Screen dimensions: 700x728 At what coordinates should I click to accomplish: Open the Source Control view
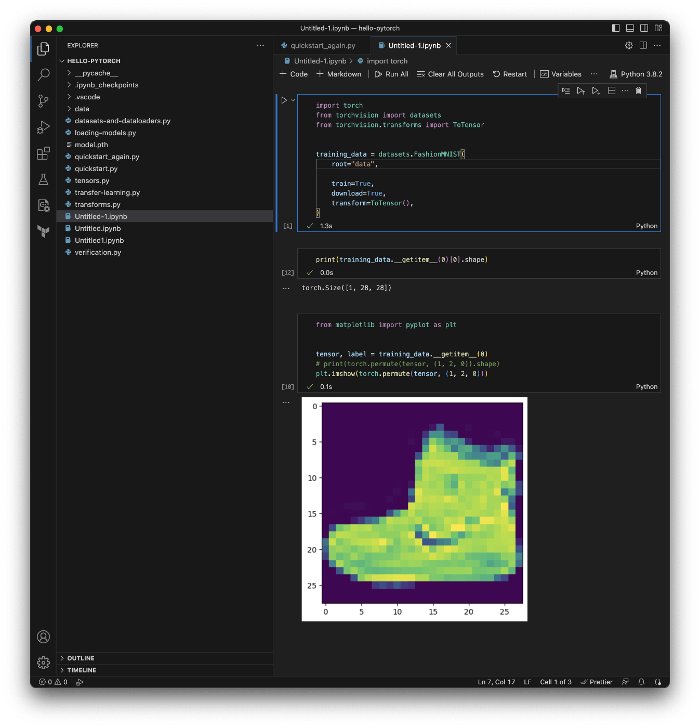pyautogui.click(x=44, y=101)
